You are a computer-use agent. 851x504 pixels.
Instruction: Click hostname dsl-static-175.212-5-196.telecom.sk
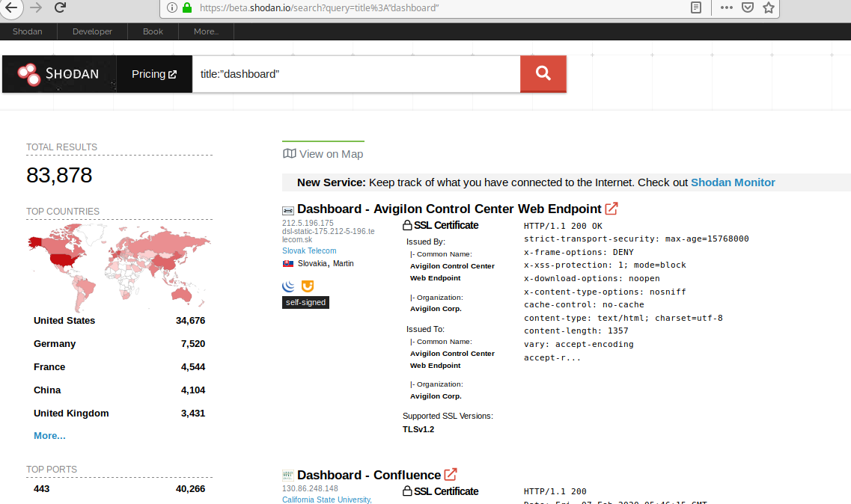(x=329, y=236)
